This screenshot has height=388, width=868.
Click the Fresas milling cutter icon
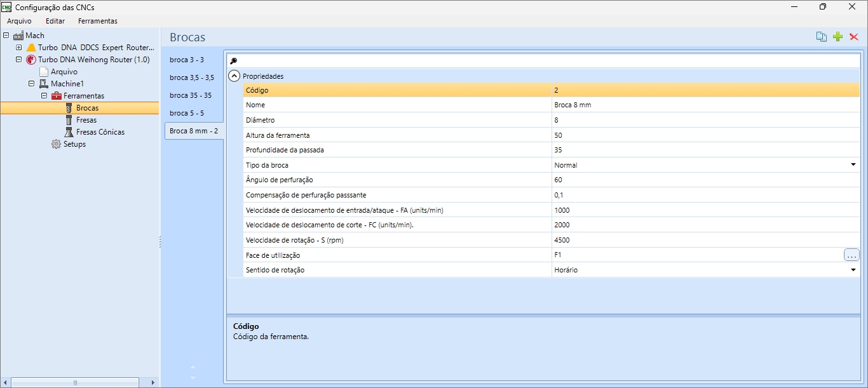click(69, 120)
